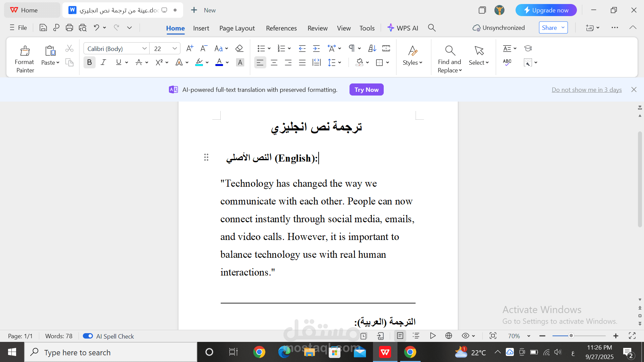Click the Format Painter icon

[25, 51]
